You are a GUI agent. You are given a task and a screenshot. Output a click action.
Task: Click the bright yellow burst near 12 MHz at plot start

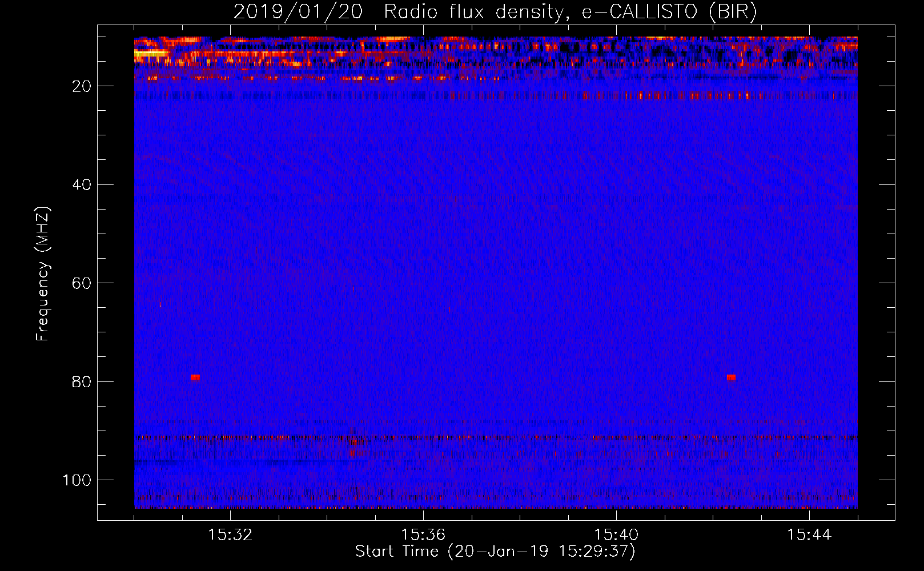pos(152,53)
